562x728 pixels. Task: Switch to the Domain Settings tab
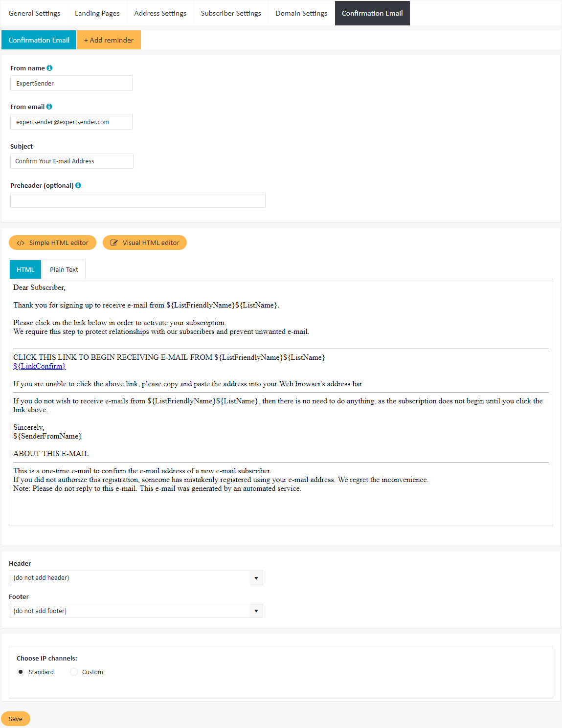(x=301, y=13)
